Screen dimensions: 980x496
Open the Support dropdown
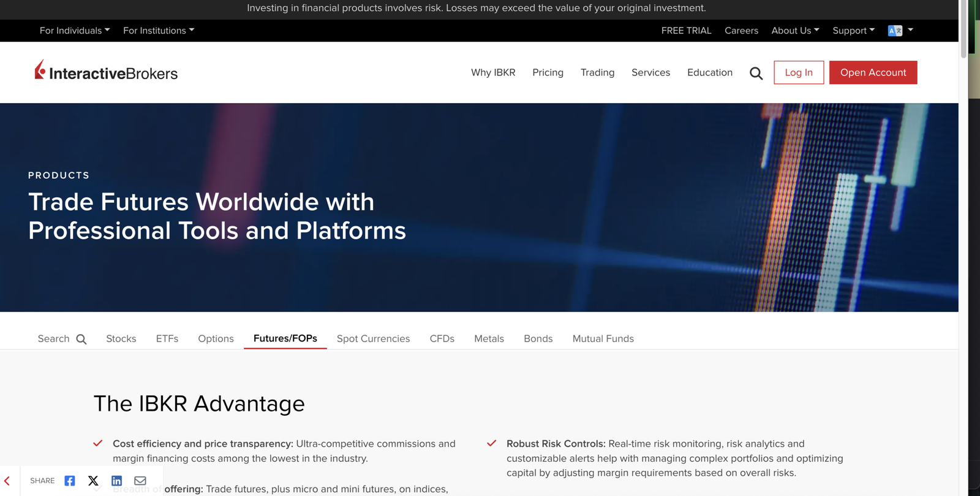853,31
